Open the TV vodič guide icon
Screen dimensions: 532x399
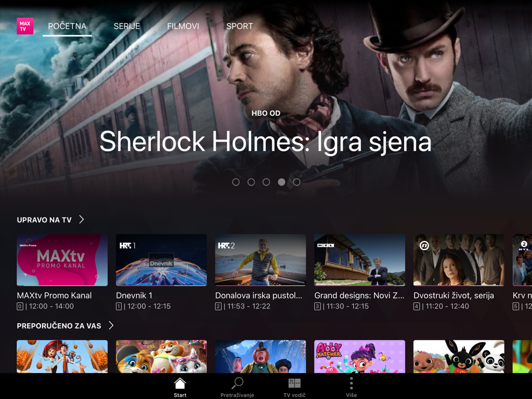(295, 384)
